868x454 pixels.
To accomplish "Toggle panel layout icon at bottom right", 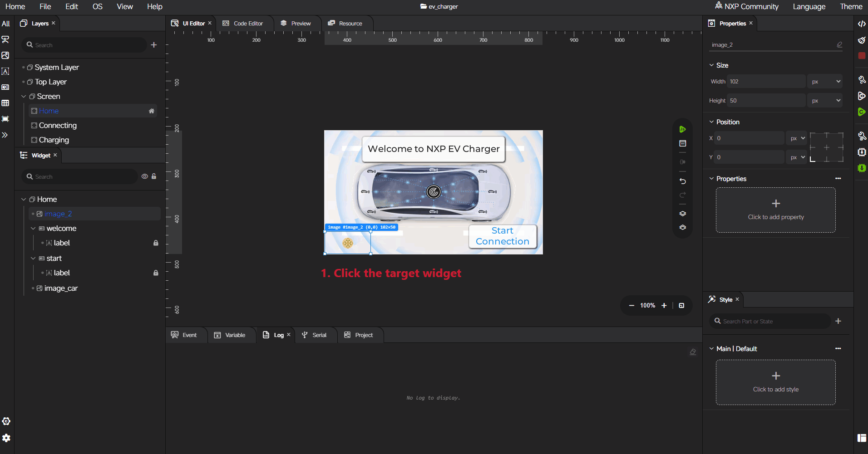I will point(862,438).
